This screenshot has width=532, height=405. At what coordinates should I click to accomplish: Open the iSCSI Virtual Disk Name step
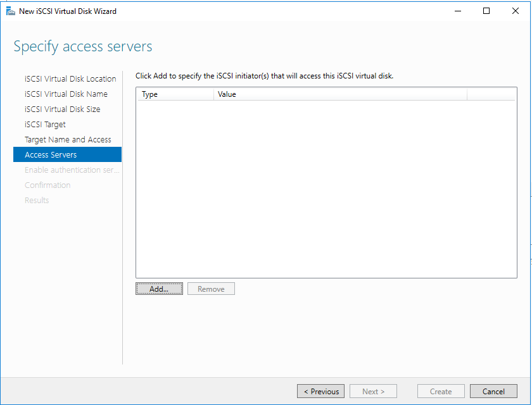tap(66, 94)
